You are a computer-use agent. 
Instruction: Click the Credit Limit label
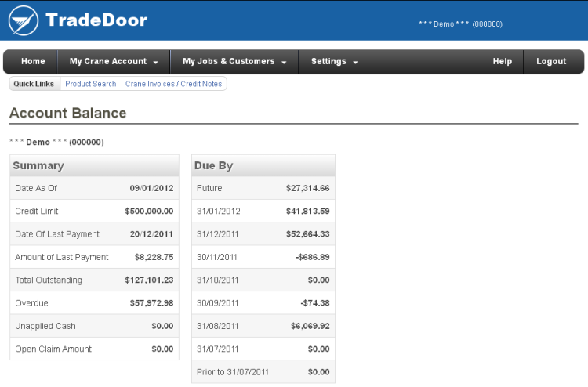point(37,212)
